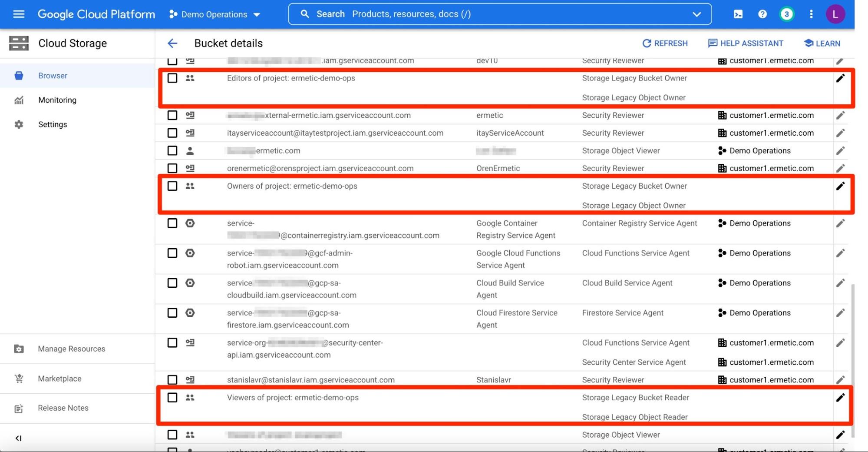Open Marketplace in the sidebar
Viewport: 868px width, 452px height.
point(77,379)
